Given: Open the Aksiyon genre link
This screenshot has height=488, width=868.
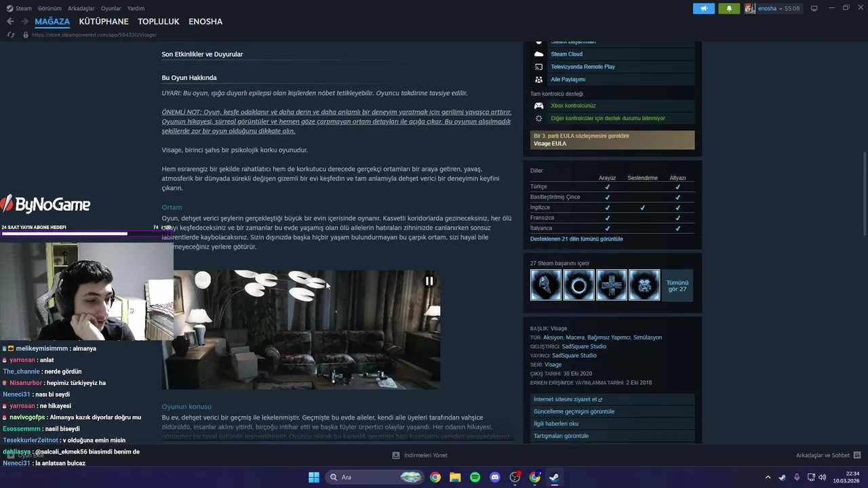Looking at the screenshot, I should (553, 338).
